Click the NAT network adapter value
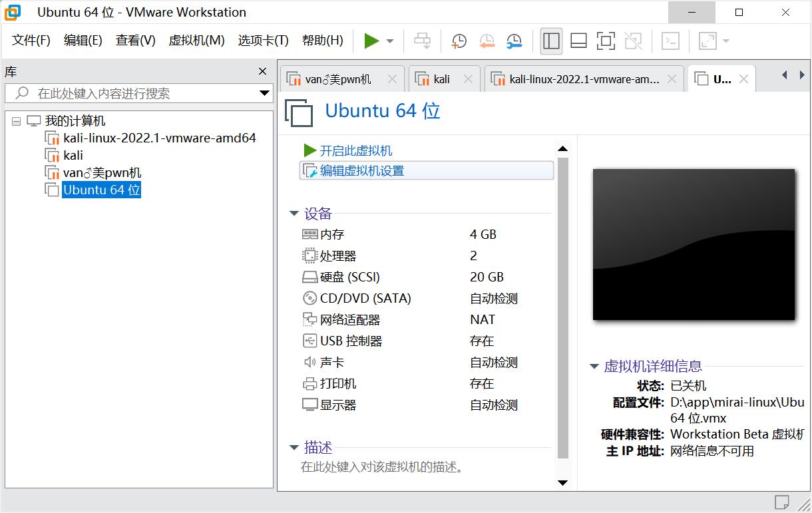 (x=483, y=319)
